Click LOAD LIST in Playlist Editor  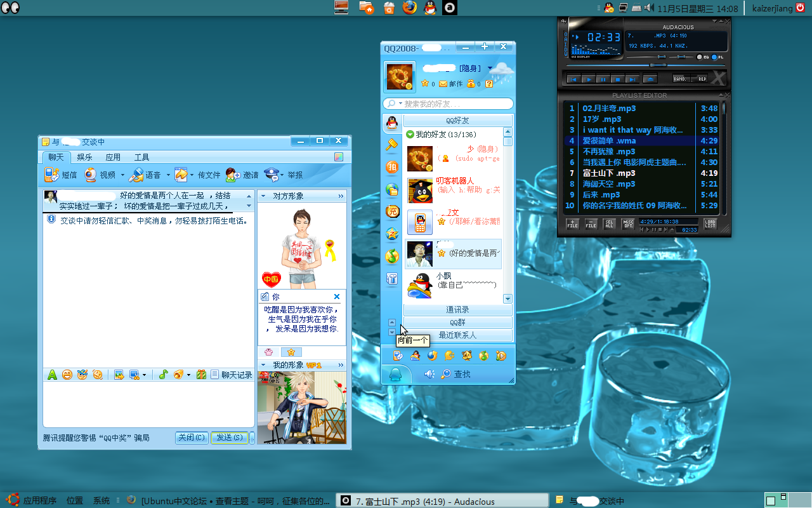(710, 224)
